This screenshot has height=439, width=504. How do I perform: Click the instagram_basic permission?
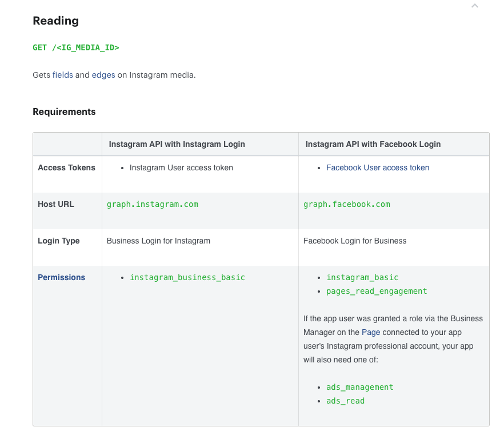pyautogui.click(x=362, y=277)
